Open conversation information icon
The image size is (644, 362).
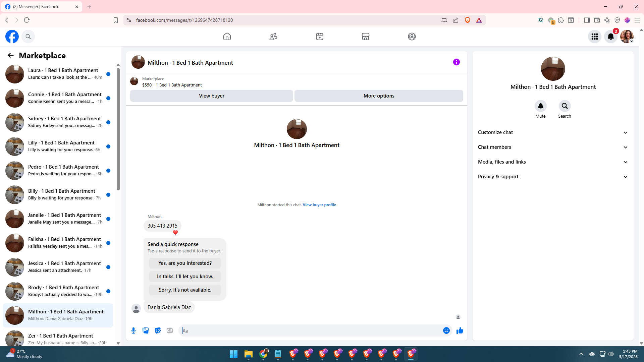coord(457,62)
